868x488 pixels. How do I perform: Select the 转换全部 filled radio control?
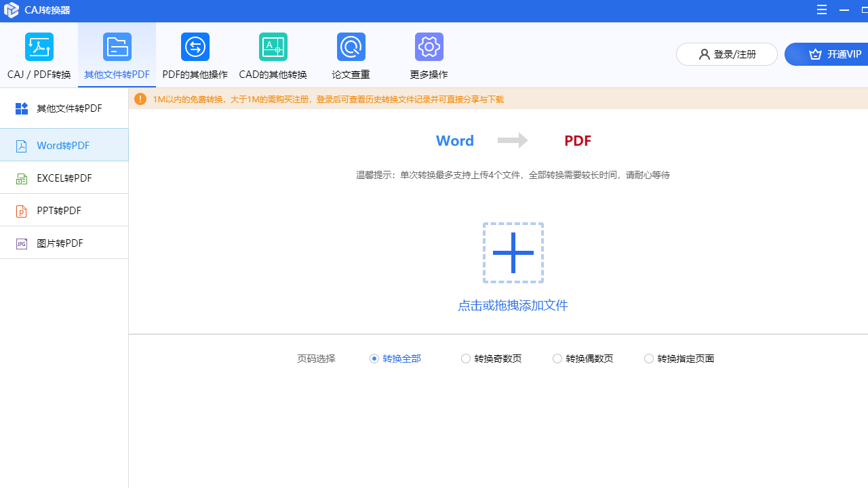[374, 359]
